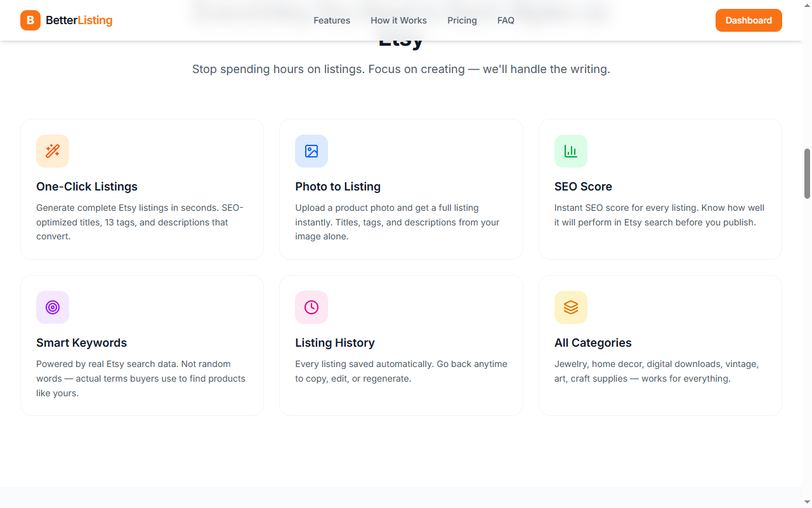Click the All Categories card heading
This screenshot has width=812, height=508.
point(593,342)
